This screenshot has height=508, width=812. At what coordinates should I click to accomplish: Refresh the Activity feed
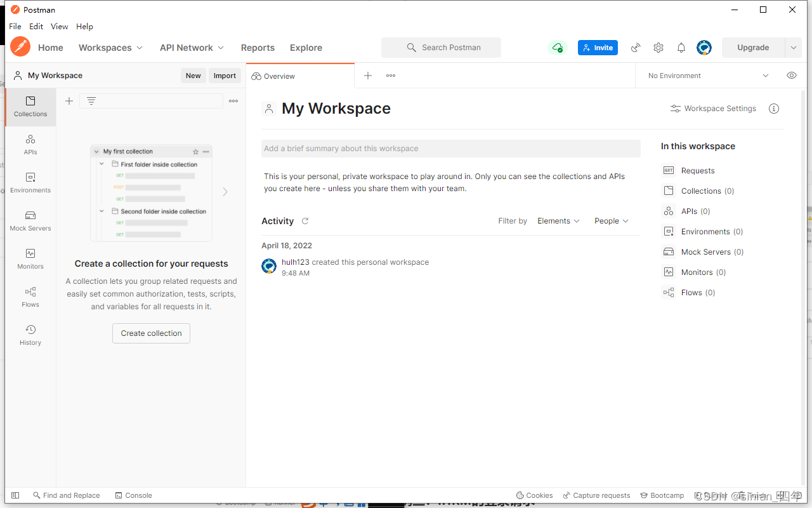[305, 221]
